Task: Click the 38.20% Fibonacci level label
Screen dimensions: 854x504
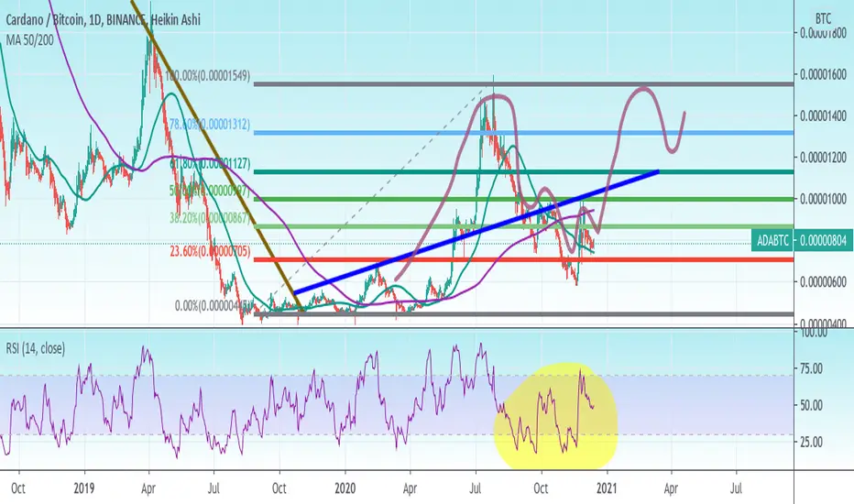Action: [209, 218]
